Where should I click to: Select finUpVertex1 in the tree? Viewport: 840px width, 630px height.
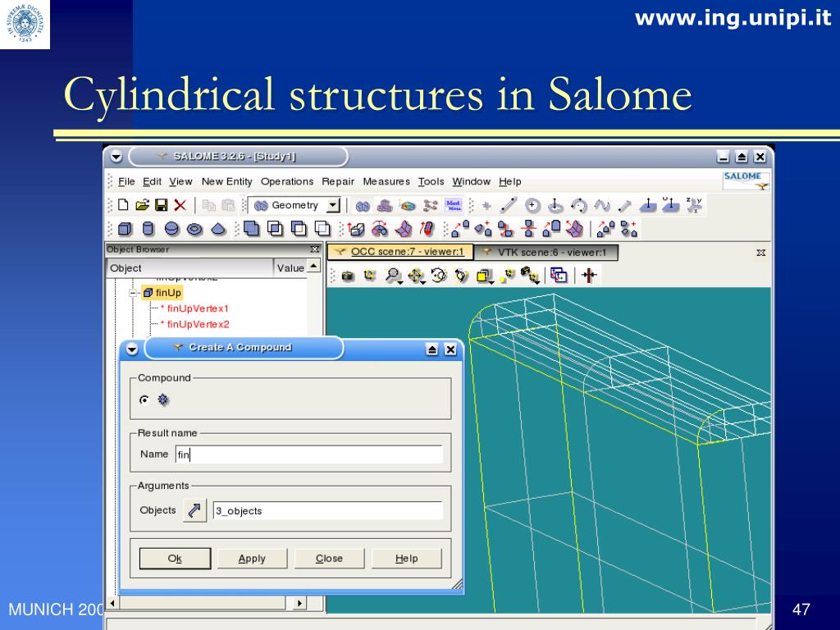[198, 308]
